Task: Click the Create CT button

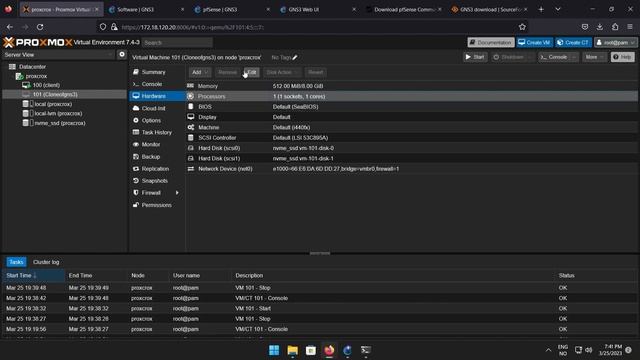Action: pos(573,42)
